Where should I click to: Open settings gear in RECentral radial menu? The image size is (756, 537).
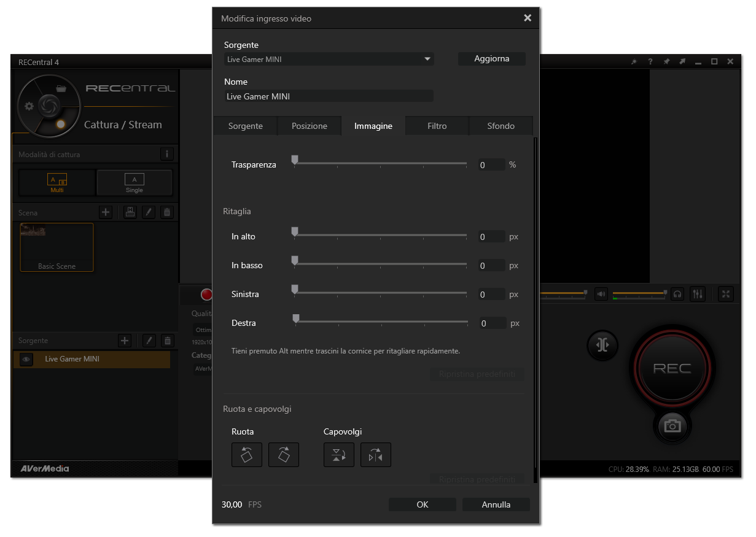(29, 106)
